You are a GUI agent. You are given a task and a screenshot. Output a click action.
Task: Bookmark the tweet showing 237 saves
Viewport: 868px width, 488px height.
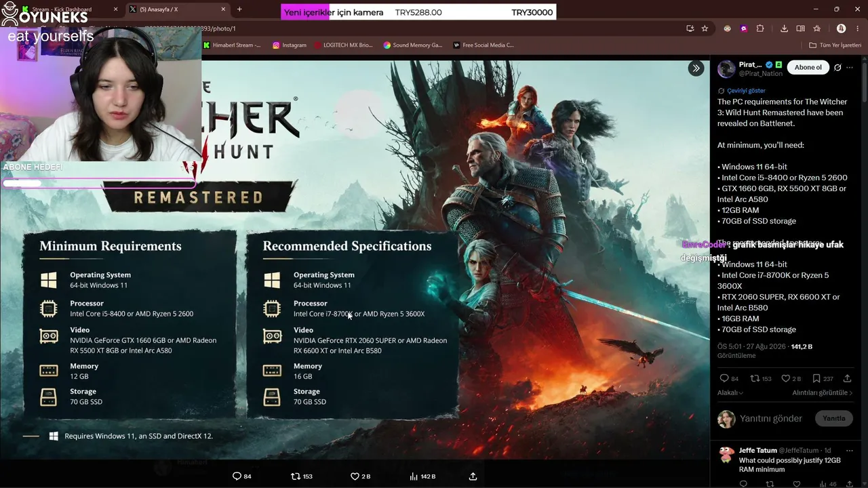coord(816,379)
